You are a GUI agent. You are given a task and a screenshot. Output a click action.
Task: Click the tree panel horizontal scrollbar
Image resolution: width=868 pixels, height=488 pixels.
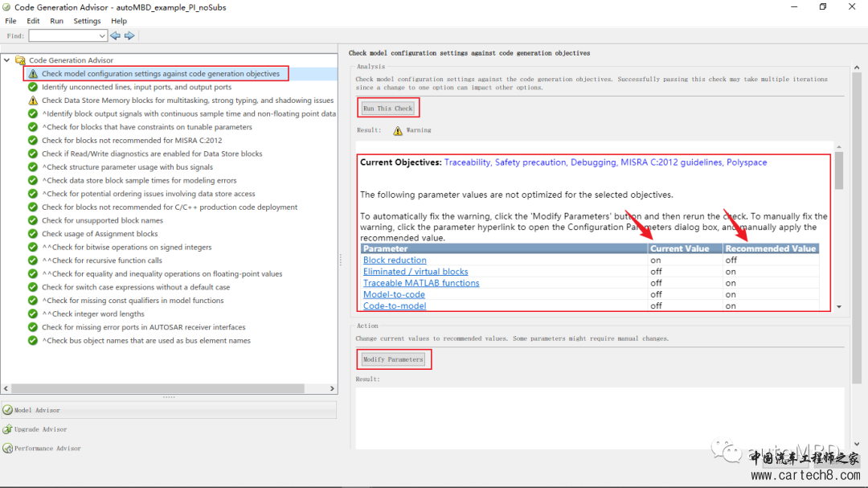(158, 388)
